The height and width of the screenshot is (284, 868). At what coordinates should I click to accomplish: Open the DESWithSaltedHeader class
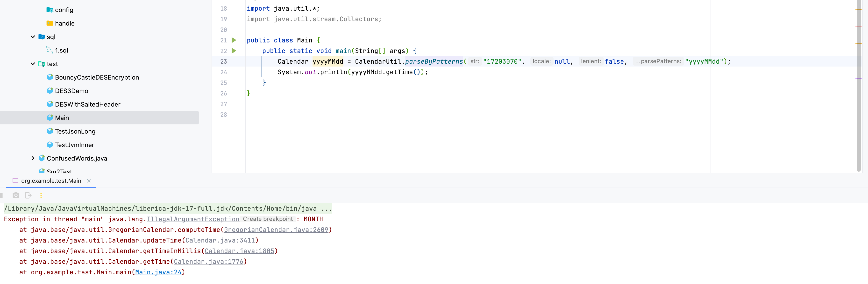tap(88, 104)
